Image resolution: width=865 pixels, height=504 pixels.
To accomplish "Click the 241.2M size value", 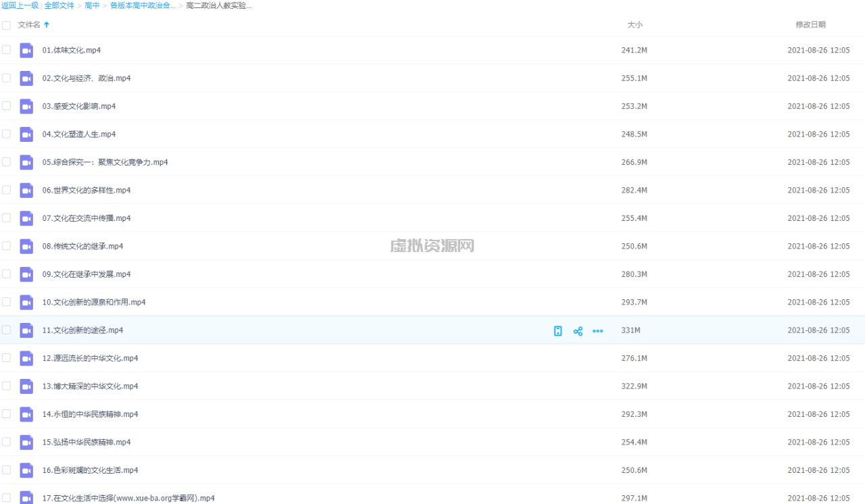I will point(635,50).
